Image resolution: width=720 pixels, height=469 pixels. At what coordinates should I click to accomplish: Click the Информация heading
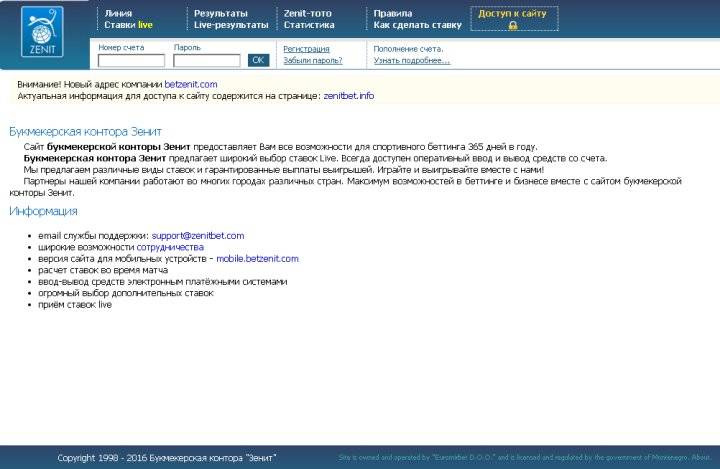point(43,211)
